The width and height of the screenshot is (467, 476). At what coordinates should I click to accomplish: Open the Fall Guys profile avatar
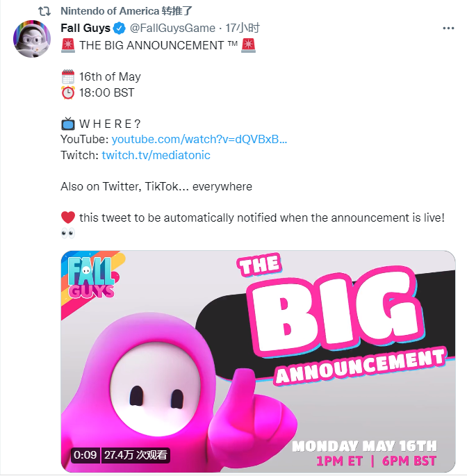pos(33,45)
